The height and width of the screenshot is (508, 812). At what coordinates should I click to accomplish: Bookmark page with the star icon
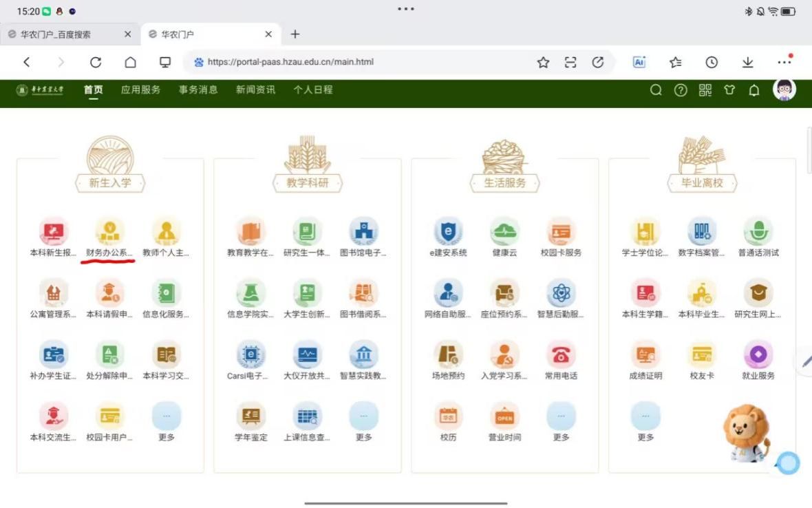click(x=543, y=62)
